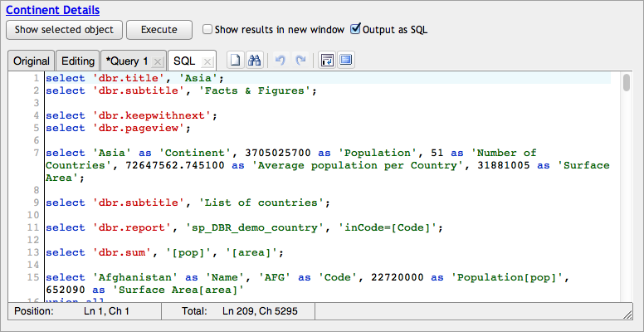Click the undo arrow icon

[x=281, y=61]
